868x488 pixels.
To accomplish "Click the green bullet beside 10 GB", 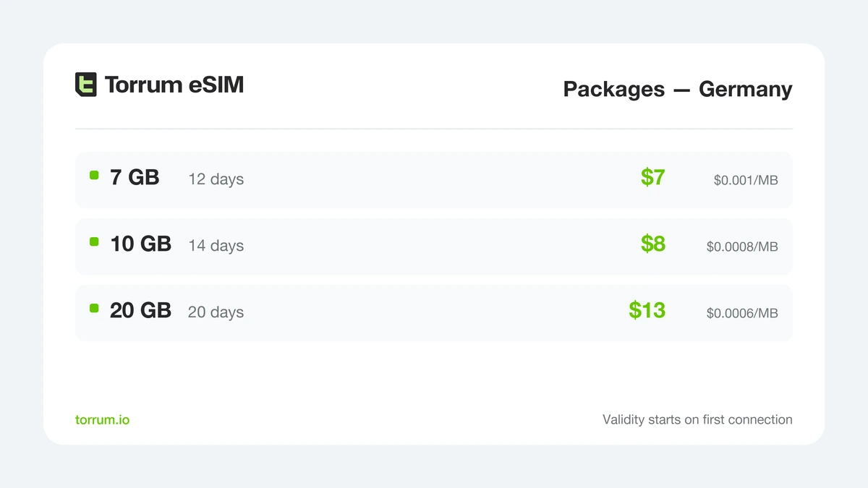I will 94,241.
